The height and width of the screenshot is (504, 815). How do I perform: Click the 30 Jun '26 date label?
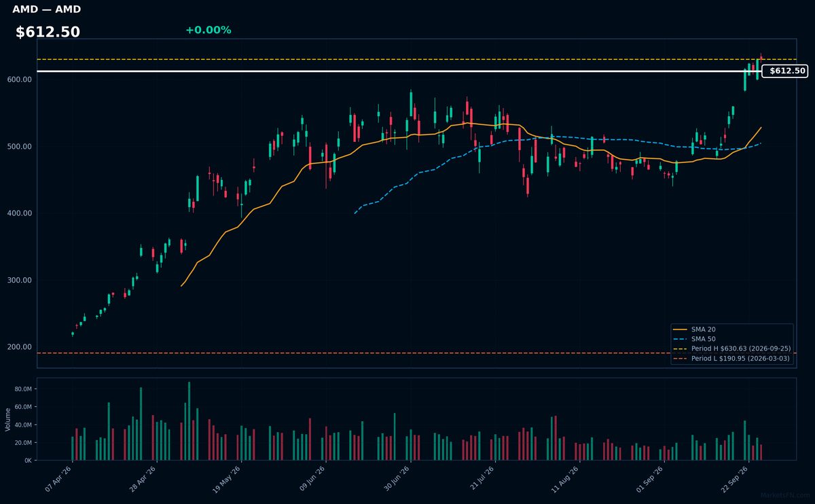pyautogui.click(x=396, y=479)
